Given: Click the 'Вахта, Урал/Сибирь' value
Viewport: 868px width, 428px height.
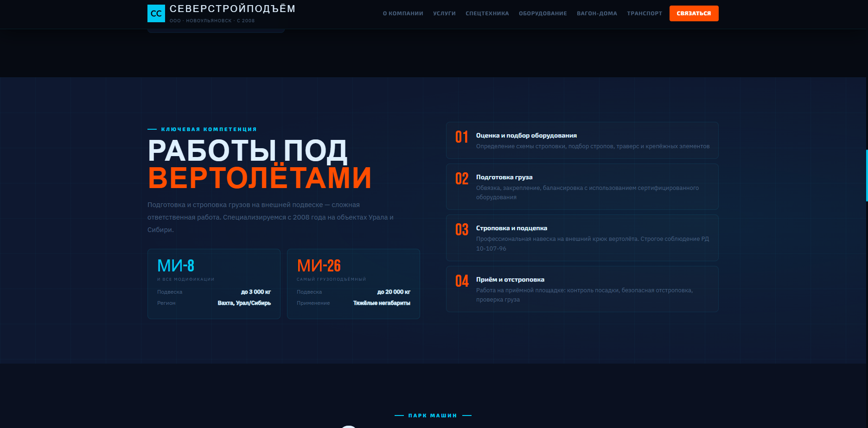Looking at the screenshot, I should (x=244, y=303).
